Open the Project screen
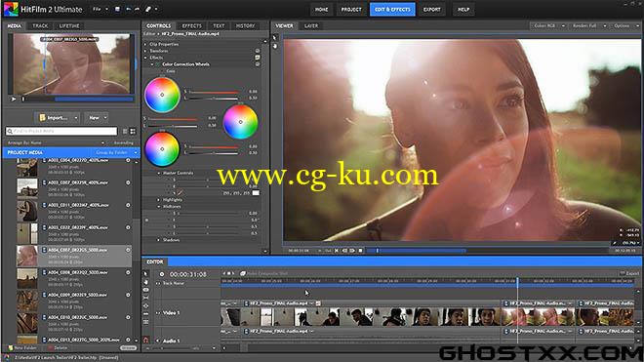This screenshot has height=362, width=644. 351,10
